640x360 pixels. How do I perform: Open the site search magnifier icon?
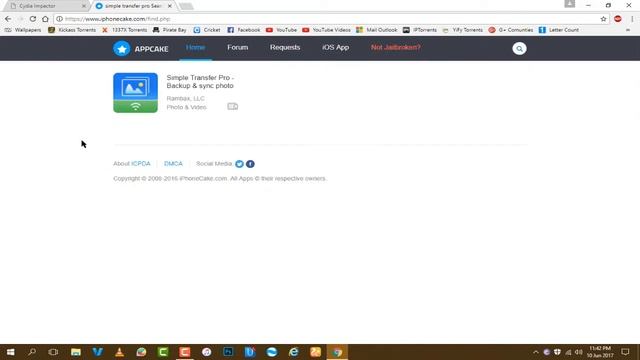point(519,49)
